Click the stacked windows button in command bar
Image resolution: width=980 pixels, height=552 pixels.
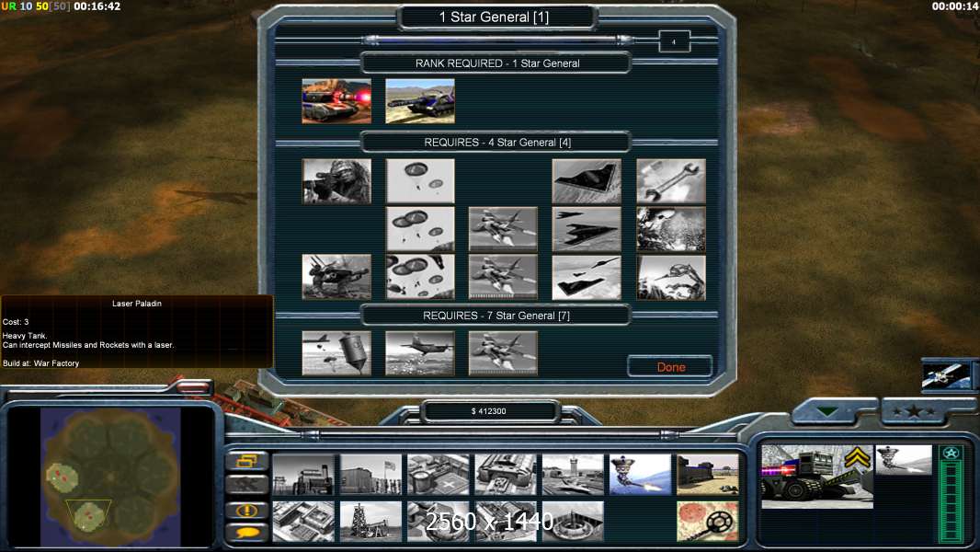pyautogui.click(x=247, y=461)
